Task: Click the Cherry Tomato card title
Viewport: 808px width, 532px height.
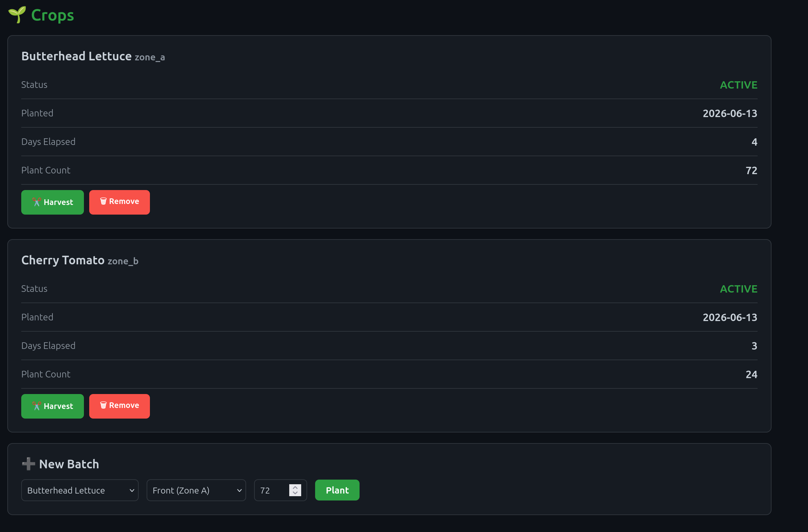Action: [63, 260]
